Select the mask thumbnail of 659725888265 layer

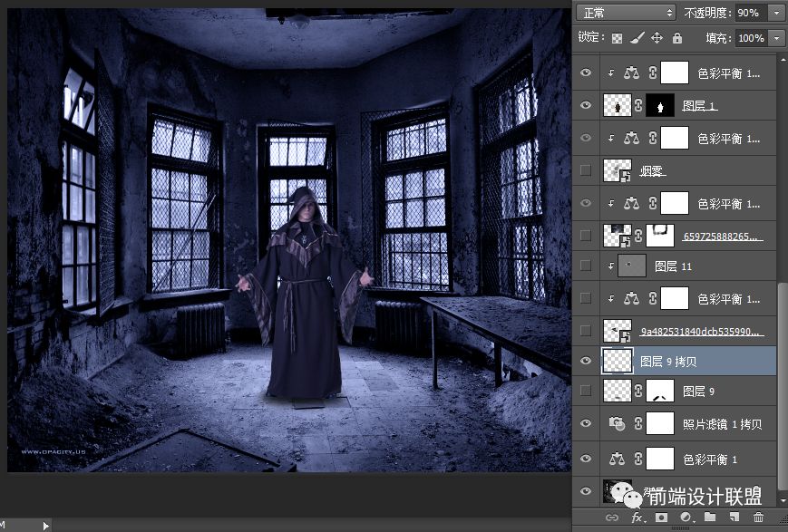coord(660,236)
